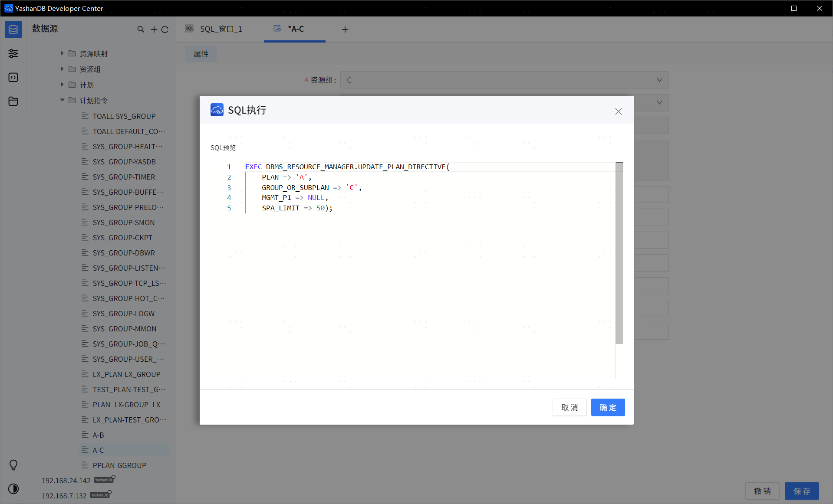Expand the 资源映射 folder
This screenshot has width=833, height=504.
point(62,53)
